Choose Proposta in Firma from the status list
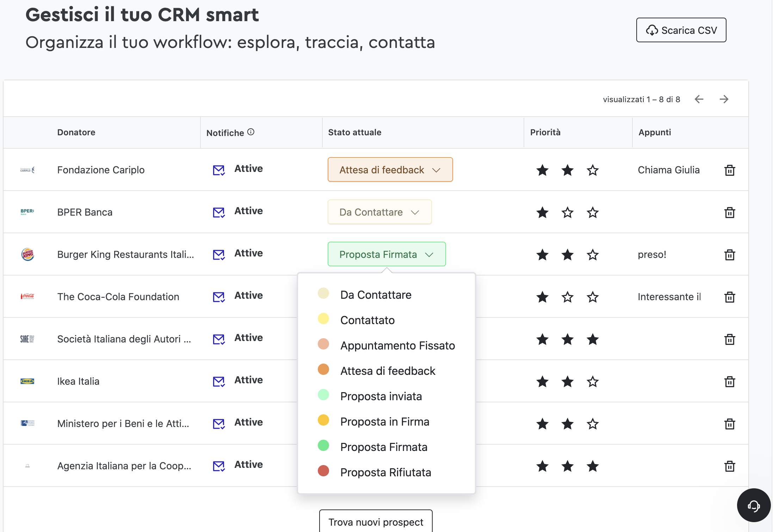 pos(384,421)
